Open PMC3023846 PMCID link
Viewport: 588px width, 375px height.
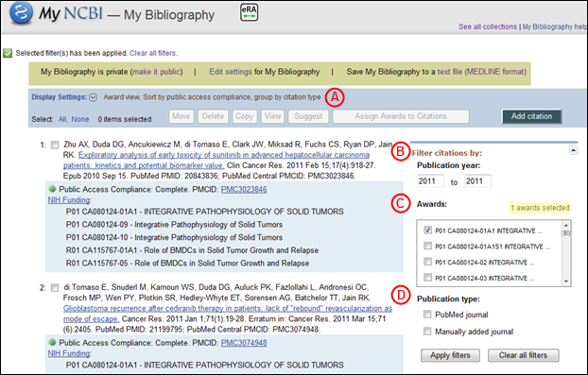(244, 190)
